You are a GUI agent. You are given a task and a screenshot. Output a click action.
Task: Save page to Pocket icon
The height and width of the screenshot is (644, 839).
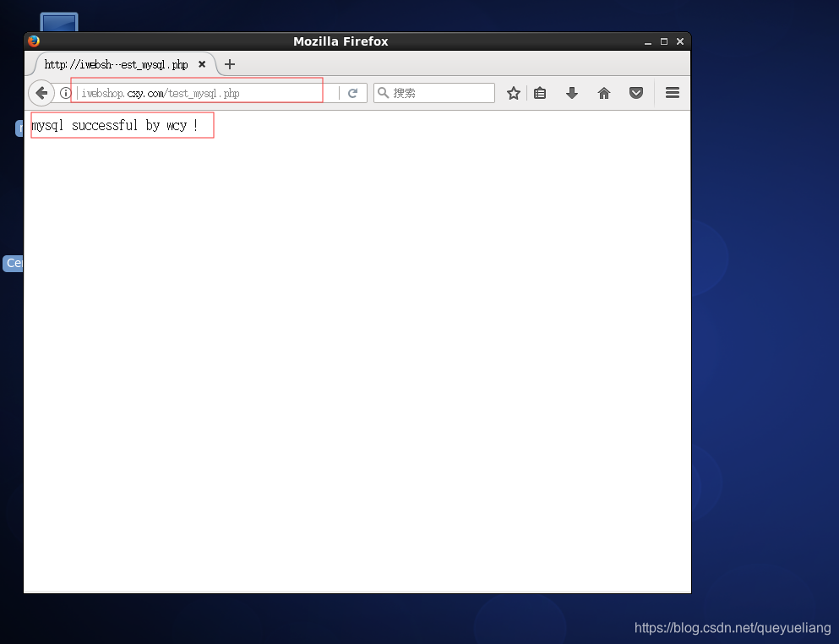[636, 93]
